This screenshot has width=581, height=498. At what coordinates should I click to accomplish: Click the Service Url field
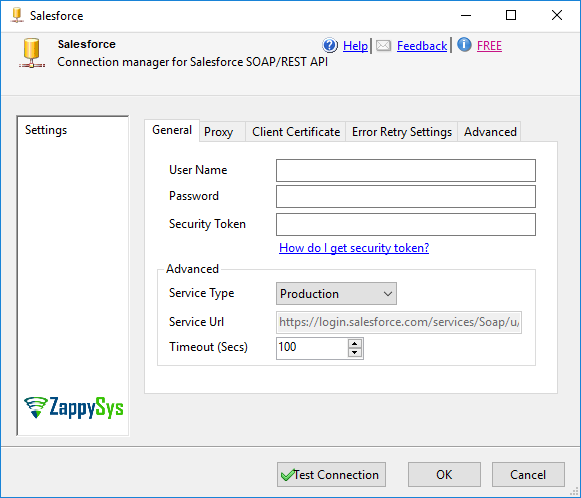pos(399,322)
